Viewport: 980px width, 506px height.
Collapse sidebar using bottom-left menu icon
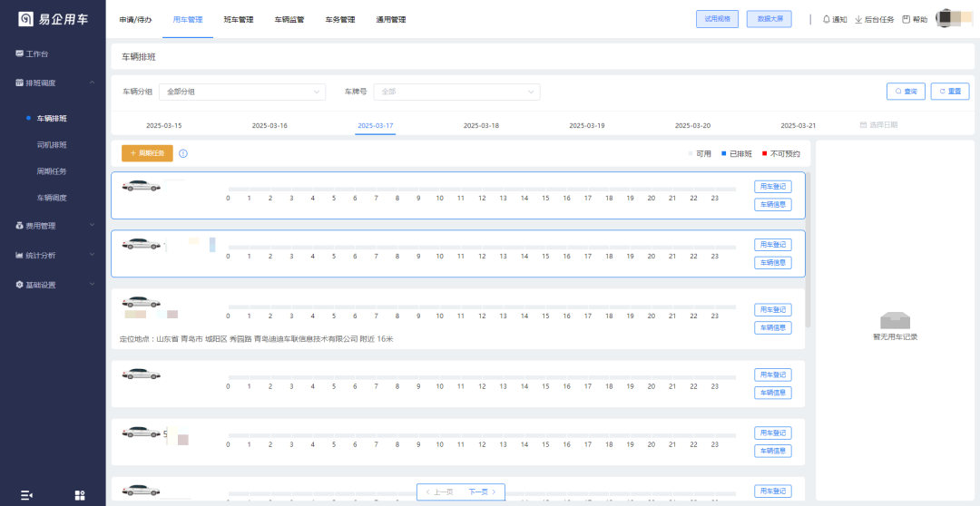26,495
